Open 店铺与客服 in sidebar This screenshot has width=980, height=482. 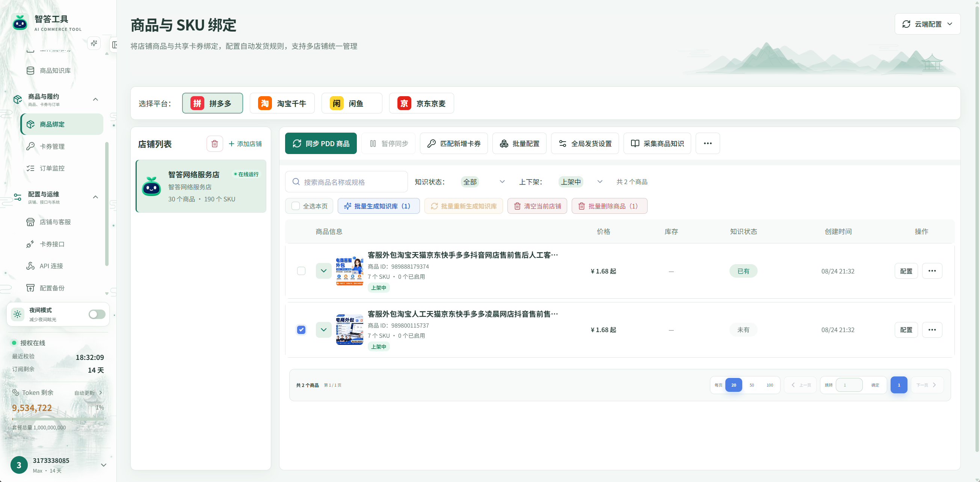55,222
